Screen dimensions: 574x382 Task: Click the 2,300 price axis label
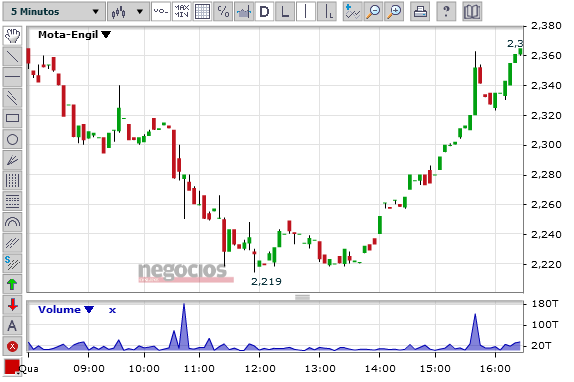(546, 145)
